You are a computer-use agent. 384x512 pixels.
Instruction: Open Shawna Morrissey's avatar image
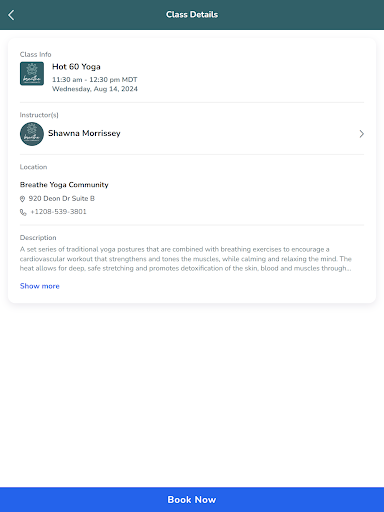click(32, 134)
